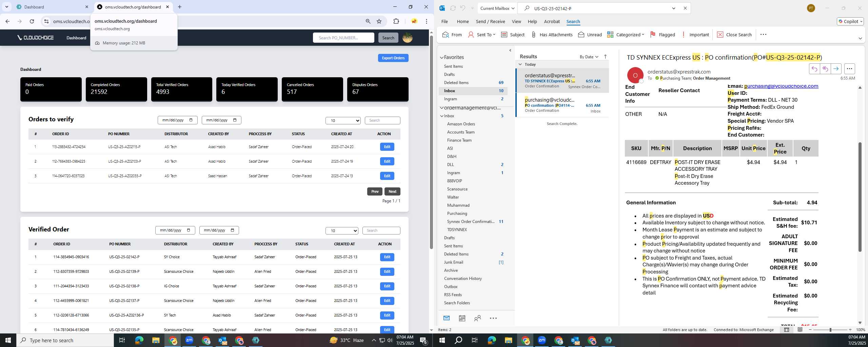
Task: Open ribbon overflow ellipsis in Outlook
Action: (763, 35)
